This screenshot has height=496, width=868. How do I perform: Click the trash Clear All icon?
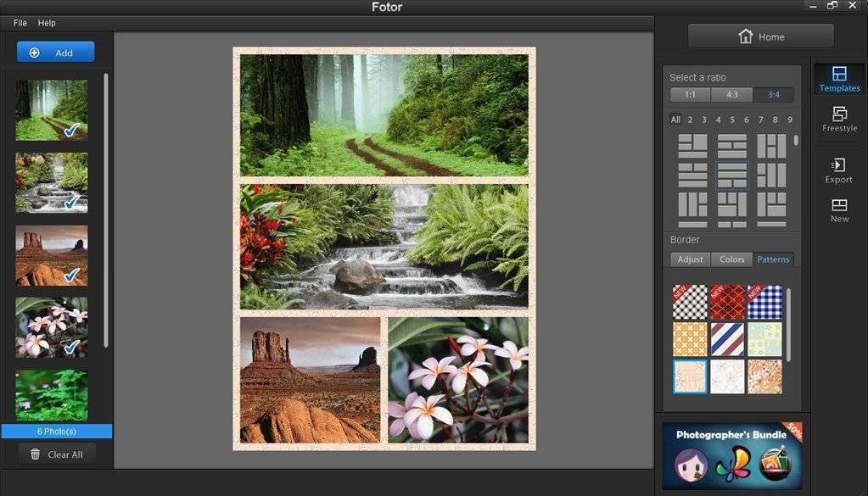coord(36,454)
